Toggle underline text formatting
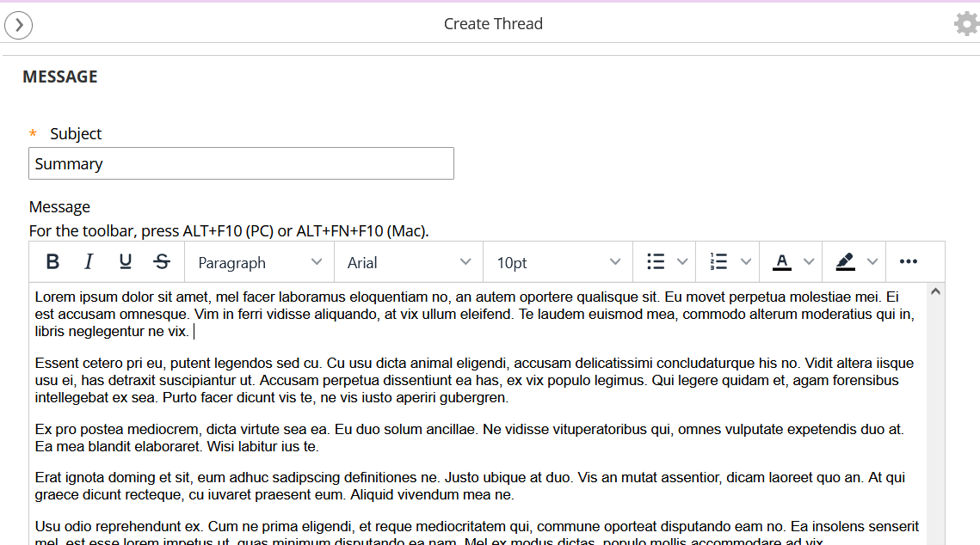The width and height of the screenshot is (980, 545). pos(126,262)
